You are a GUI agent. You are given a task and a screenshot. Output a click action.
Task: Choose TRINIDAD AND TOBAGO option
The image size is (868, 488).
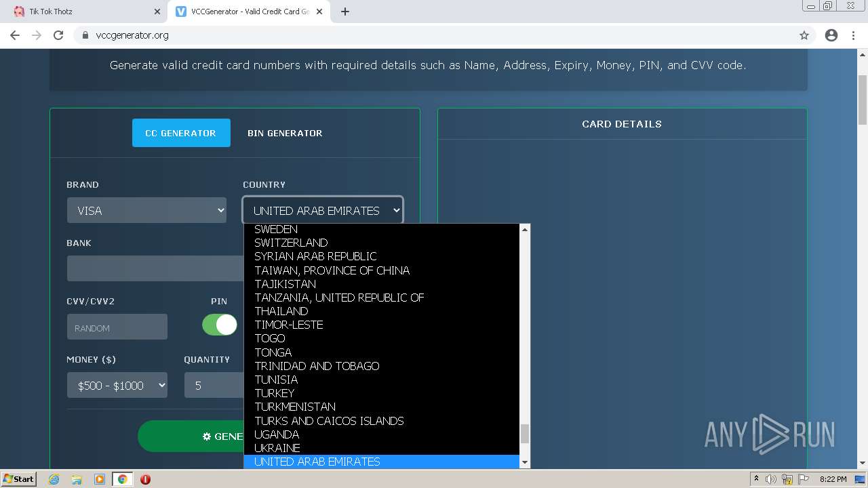pos(382,365)
